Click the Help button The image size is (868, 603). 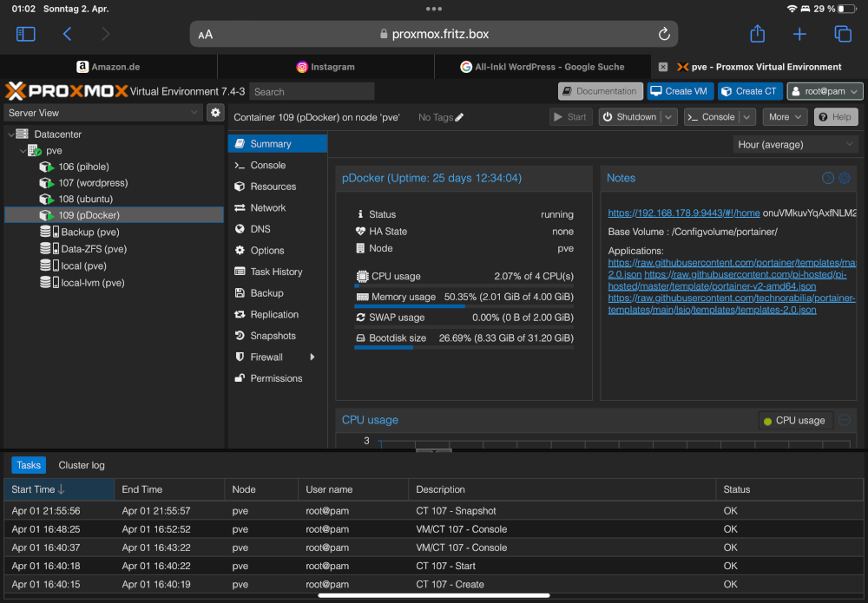click(x=835, y=117)
